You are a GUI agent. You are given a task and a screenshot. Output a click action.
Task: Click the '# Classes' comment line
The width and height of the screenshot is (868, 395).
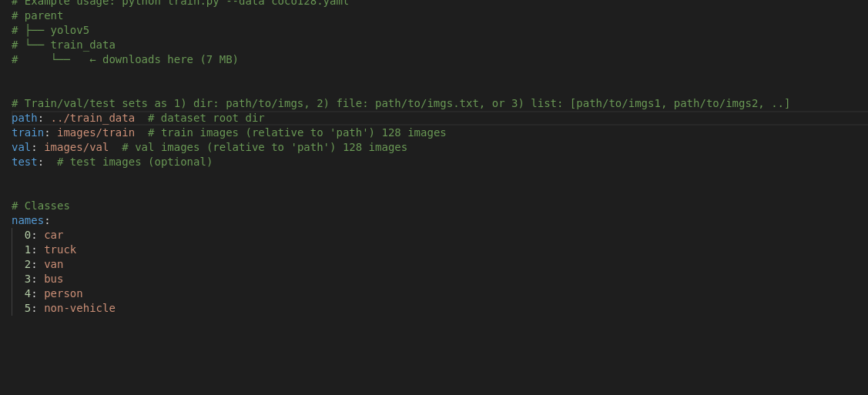(41, 206)
